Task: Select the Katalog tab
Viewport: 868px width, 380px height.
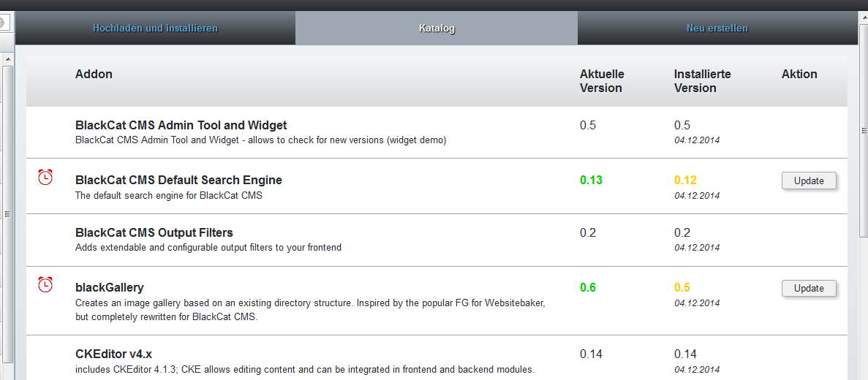Action: (x=437, y=28)
